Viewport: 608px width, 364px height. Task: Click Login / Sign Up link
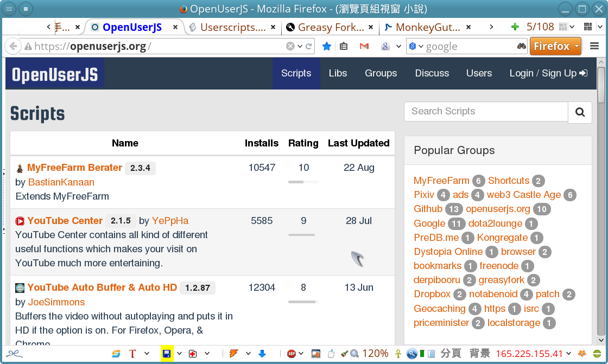click(x=548, y=73)
